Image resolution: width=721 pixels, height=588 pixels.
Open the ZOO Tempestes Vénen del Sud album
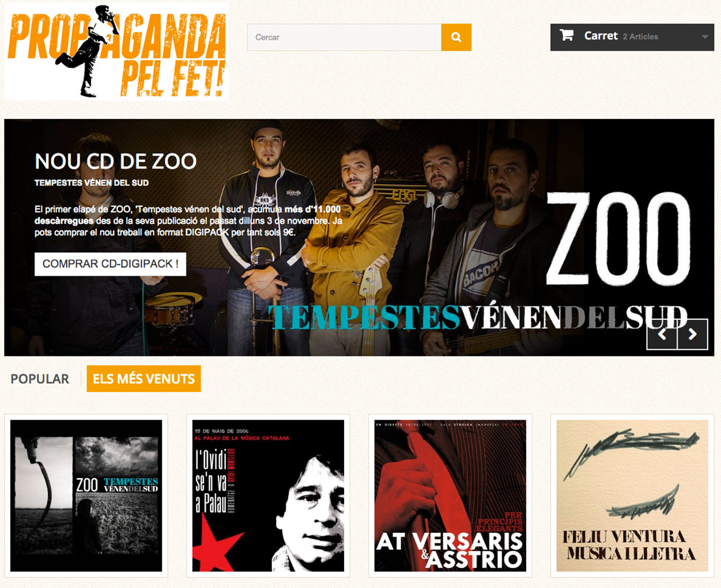click(86, 496)
